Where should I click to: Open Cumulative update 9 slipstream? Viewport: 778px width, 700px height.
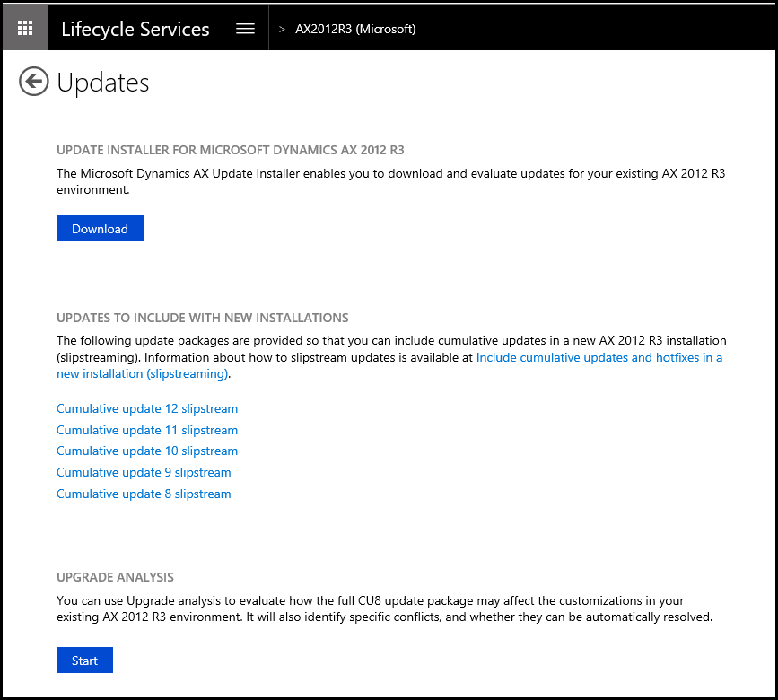(x=144, y=472)
